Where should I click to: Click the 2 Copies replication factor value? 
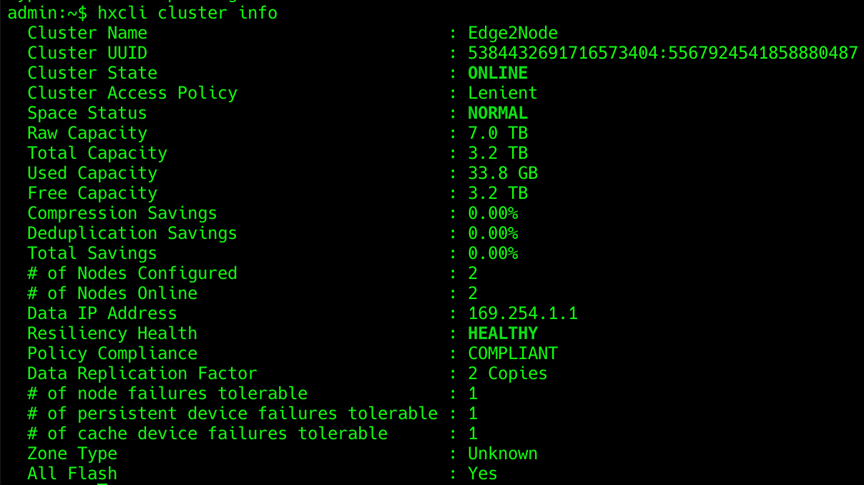[x=507, y=373]
